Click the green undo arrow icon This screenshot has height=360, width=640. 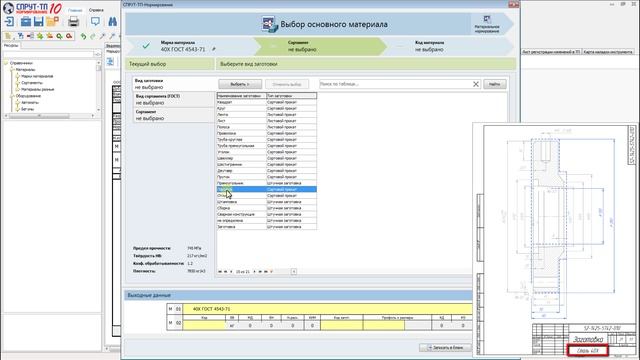(x=83, y=36)
